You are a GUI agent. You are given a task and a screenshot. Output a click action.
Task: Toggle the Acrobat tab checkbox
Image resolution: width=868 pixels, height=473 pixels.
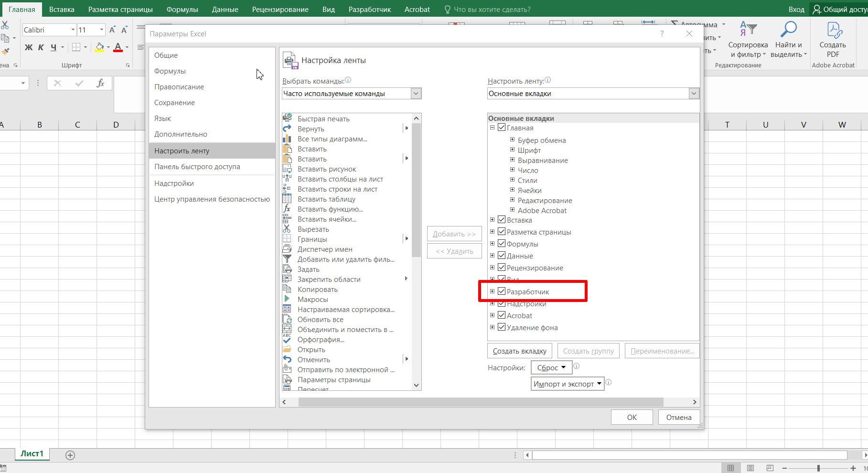502,315
